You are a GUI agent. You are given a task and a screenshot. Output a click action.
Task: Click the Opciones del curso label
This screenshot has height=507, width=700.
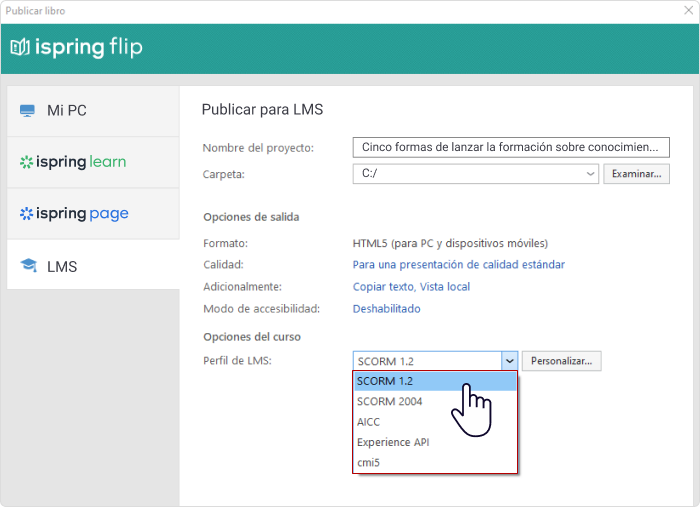pos(252,337)
